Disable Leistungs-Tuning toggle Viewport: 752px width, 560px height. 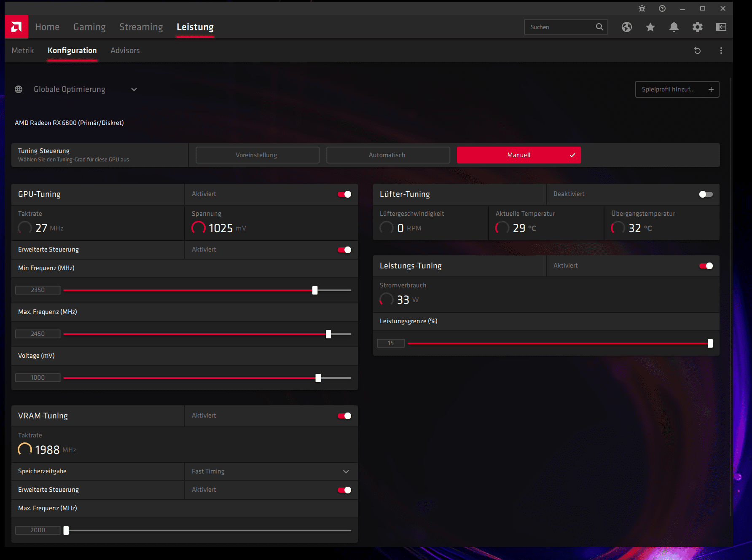706,266
